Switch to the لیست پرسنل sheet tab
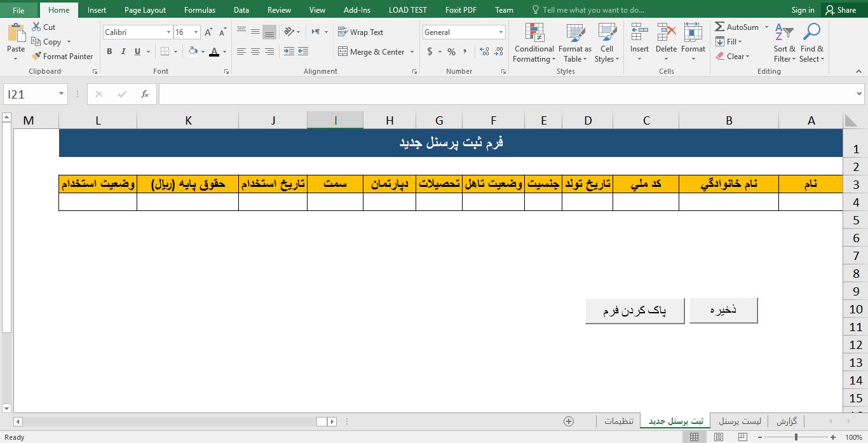 point(738,421)
